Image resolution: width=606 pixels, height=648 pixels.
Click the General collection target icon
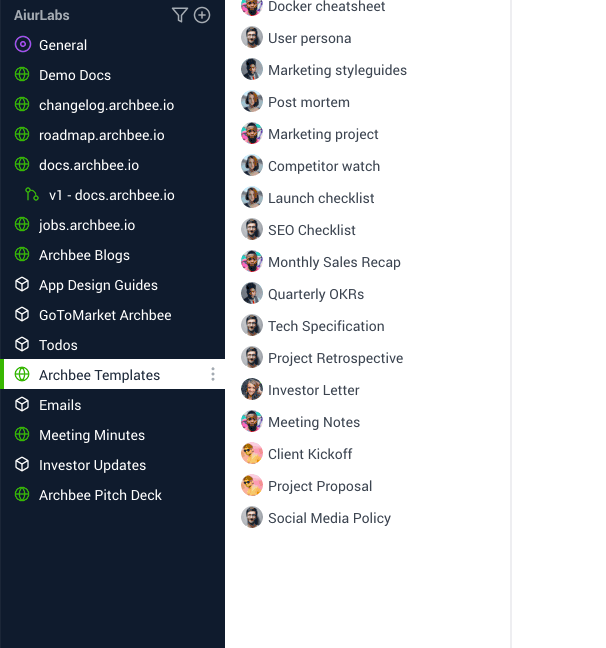click(22, 45)
